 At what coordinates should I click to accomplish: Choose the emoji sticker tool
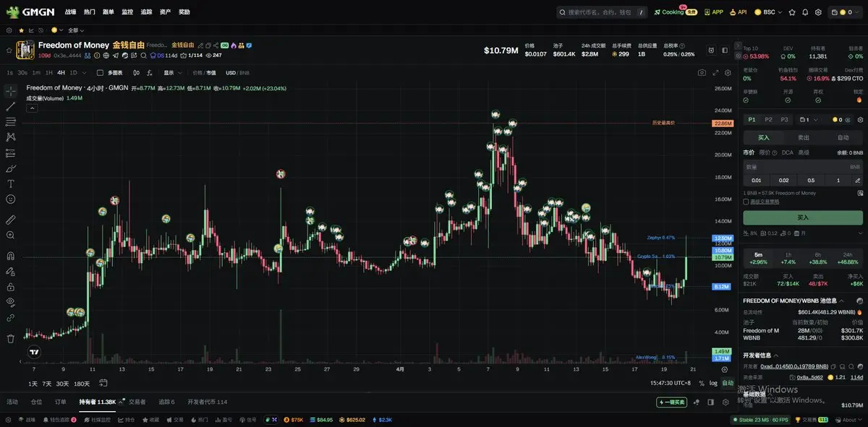click(11, 199)
